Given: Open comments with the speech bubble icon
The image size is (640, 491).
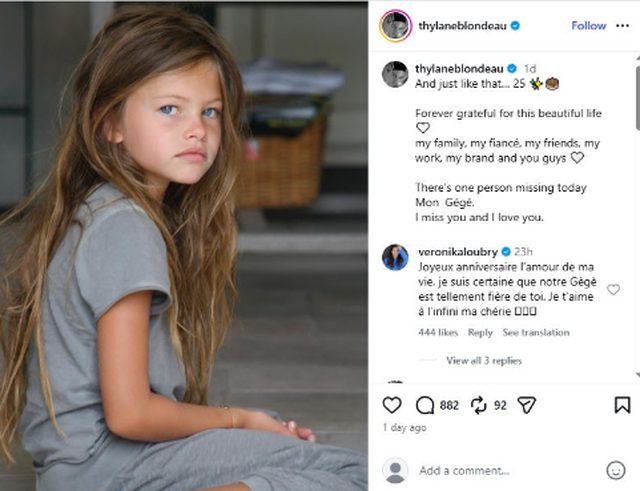Looking at the screenshot, I should coord(424,405).
